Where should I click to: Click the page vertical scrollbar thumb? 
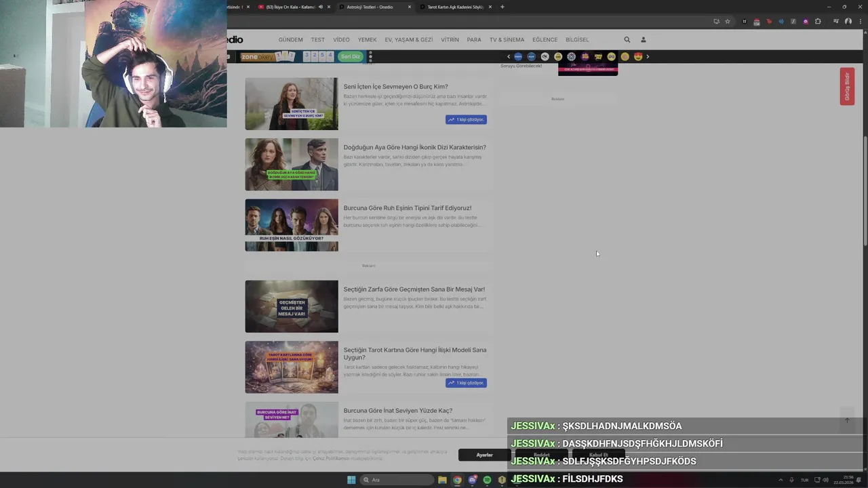[865, 191]
